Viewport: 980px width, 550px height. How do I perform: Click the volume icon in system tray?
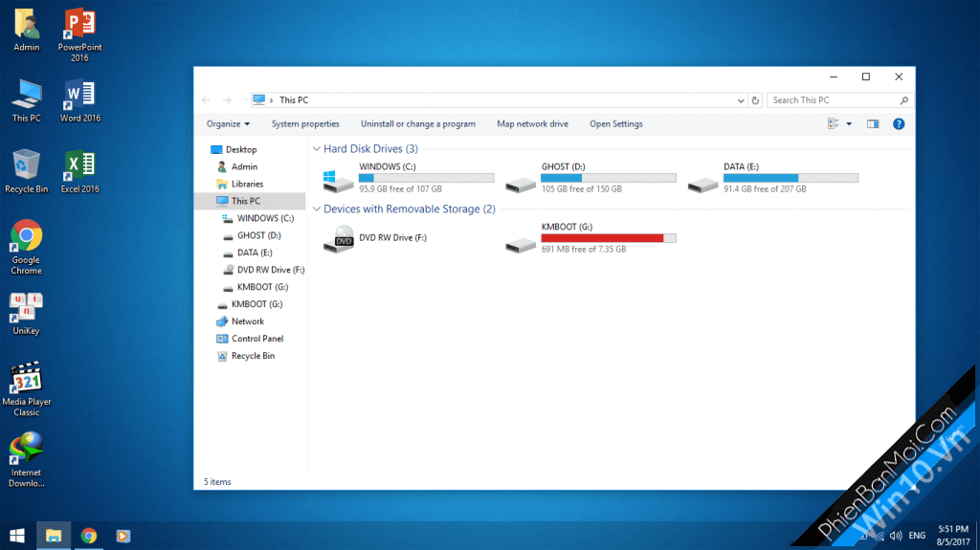click(896, 536)
